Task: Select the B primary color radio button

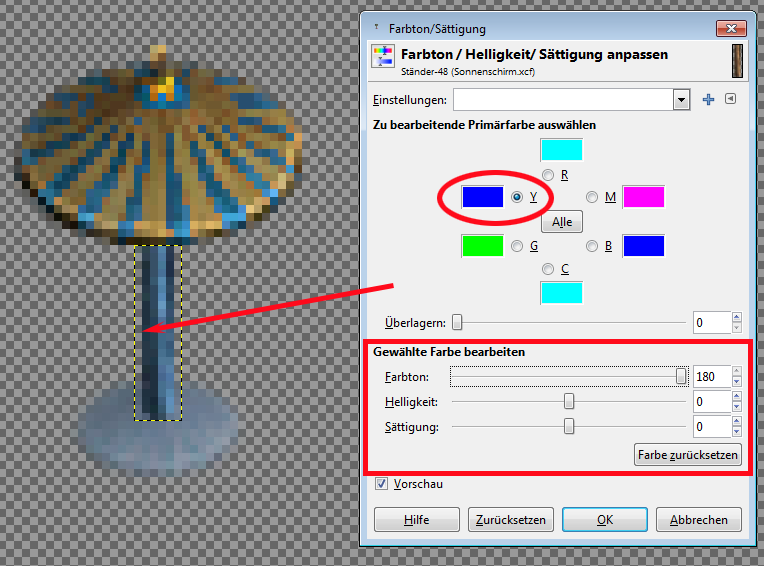Action: (x=592, y=246)
